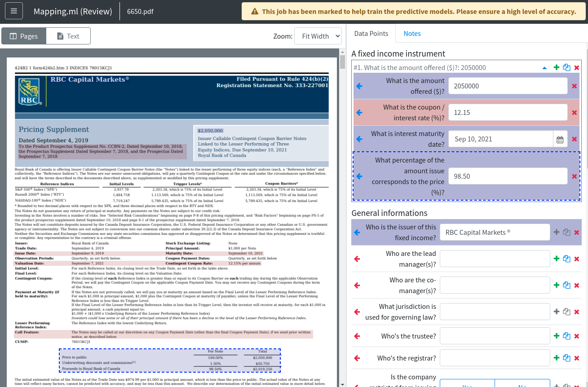Add another registrar with green plus
The width and height of the screenshot is (588, 387).
click(557, 358)
